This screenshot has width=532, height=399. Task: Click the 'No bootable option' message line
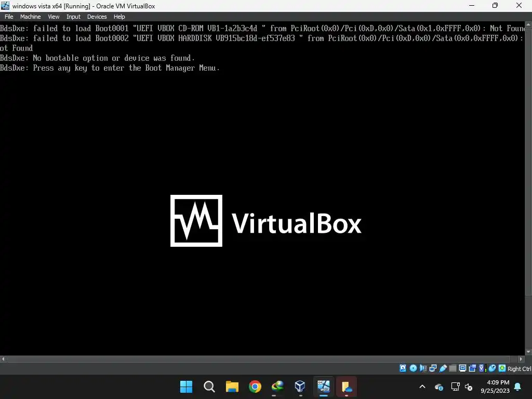tap(97, 58)
